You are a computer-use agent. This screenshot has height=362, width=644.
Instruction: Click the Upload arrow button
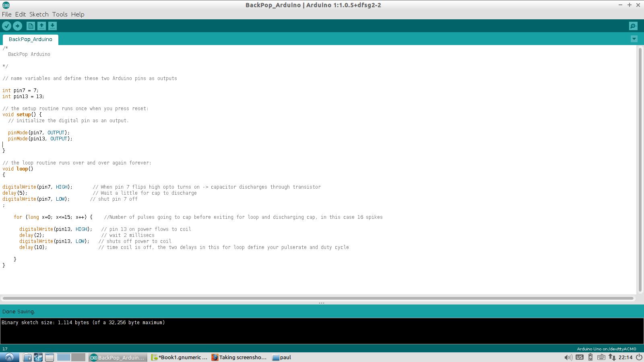click(x=17, y=26)
